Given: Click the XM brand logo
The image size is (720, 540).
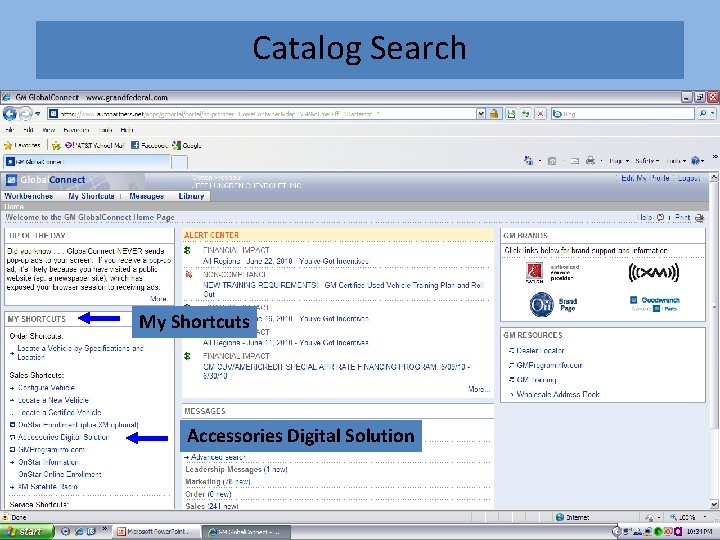Looking at the screenshot, I should point(653,273).
